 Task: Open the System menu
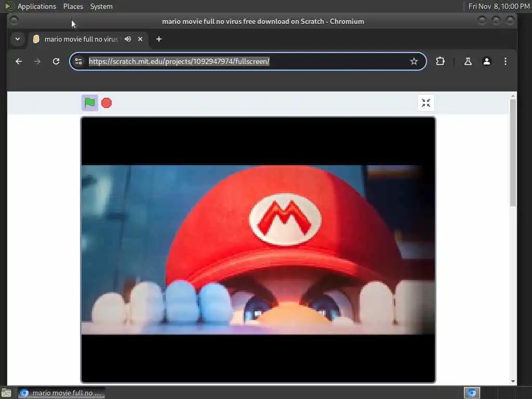click(101, 6)
